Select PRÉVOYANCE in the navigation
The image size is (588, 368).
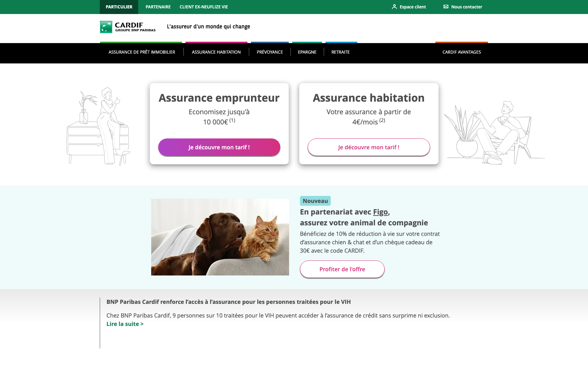(x=269, y=52)
